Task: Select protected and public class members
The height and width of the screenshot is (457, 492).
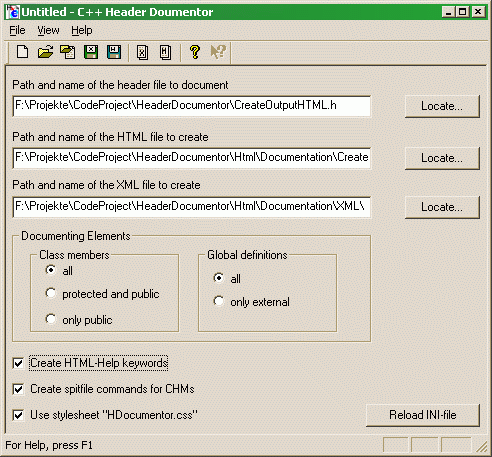Action: point(51,293)
